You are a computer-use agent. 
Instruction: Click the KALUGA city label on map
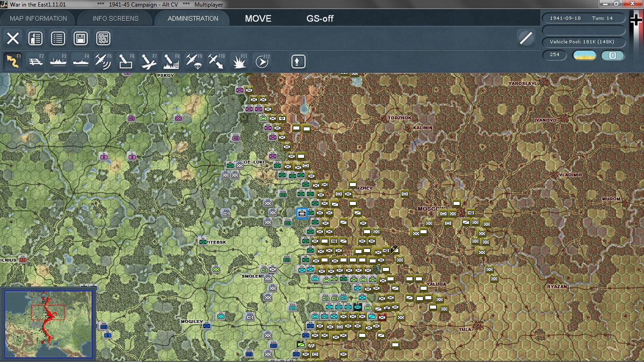point(437,284)
